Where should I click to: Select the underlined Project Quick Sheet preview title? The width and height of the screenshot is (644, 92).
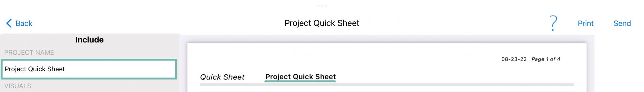301,77
